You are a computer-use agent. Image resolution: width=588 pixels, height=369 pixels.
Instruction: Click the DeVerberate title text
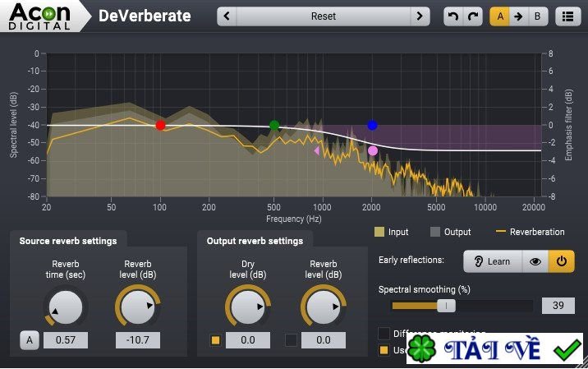tap(145, 16)
